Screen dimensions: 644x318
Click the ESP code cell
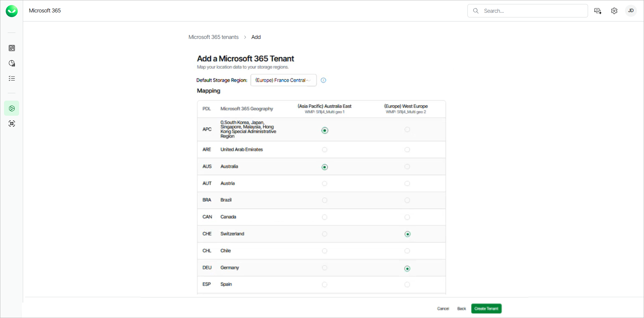click(206, 284)
